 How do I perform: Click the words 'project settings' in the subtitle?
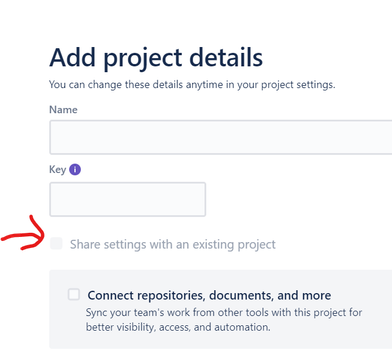(x=298, y=85)
